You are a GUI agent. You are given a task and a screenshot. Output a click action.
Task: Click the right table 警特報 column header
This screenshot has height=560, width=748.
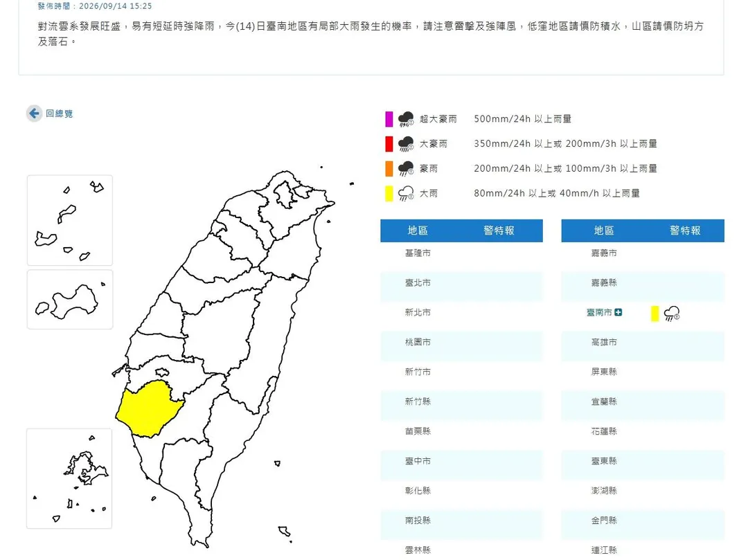pyautogui.click(x=685, y=231)
